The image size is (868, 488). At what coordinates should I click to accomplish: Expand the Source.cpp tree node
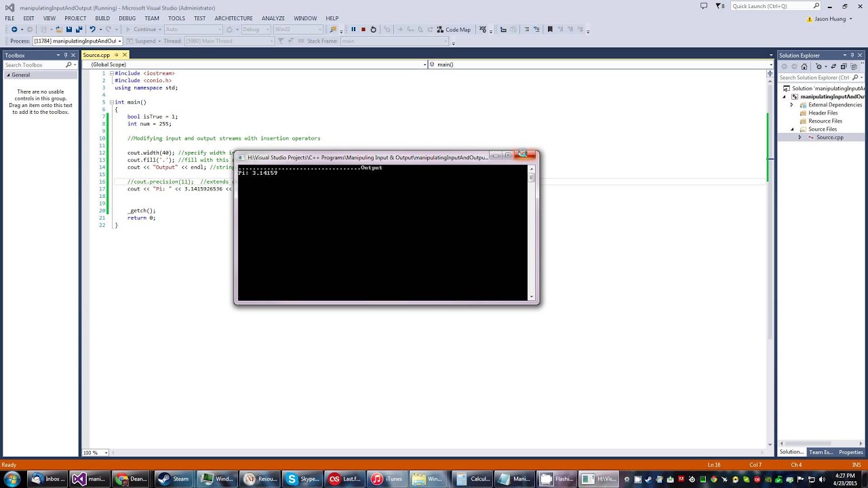pyautogui.click(x=800, y=138)
